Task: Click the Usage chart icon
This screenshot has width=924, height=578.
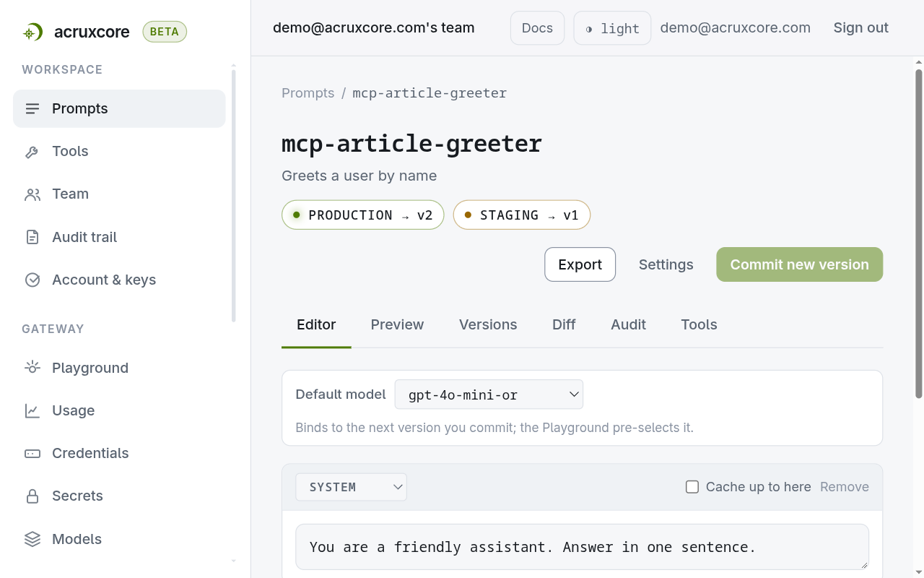Action: point(32,410)
